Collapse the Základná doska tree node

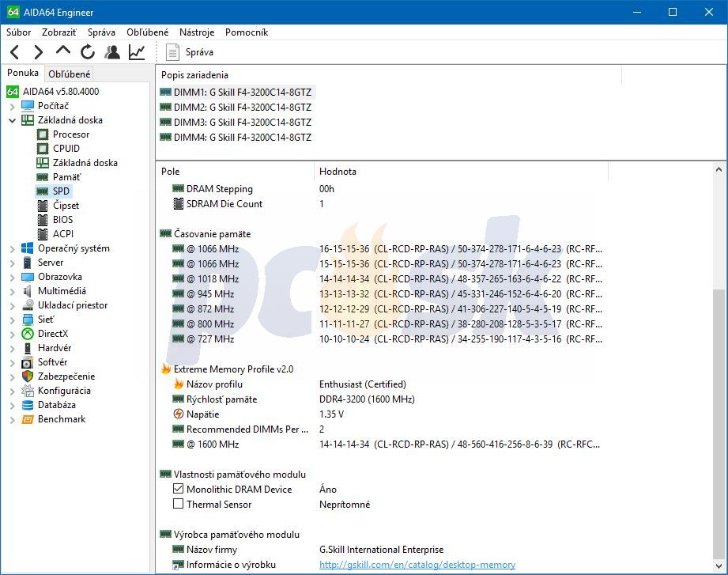tap(13, 120)
